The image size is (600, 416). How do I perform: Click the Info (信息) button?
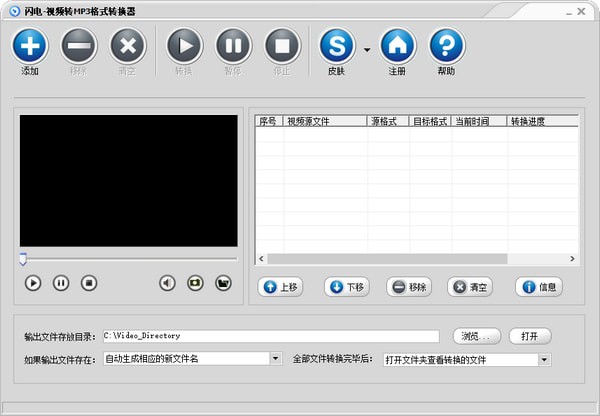[x=539, y=287]
